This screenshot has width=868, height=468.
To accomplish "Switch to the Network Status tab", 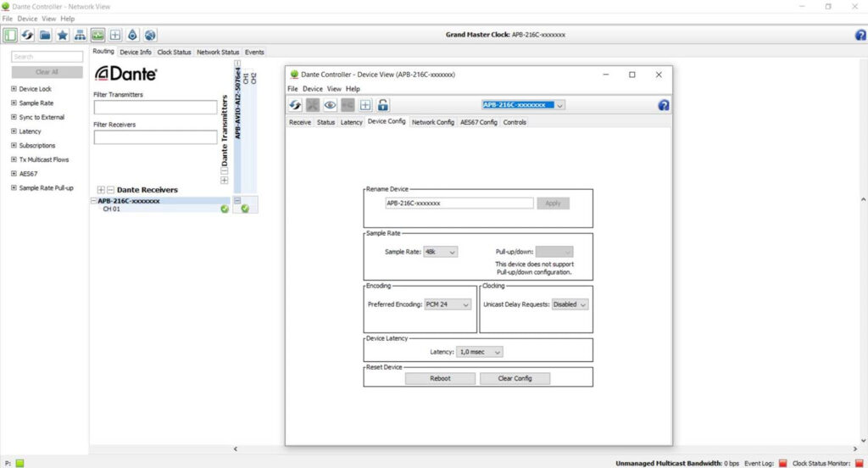I will [x=218, y=52].
